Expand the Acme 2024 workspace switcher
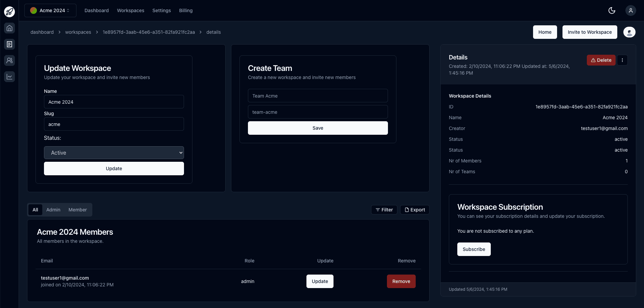644x308 pixels. 50,10
